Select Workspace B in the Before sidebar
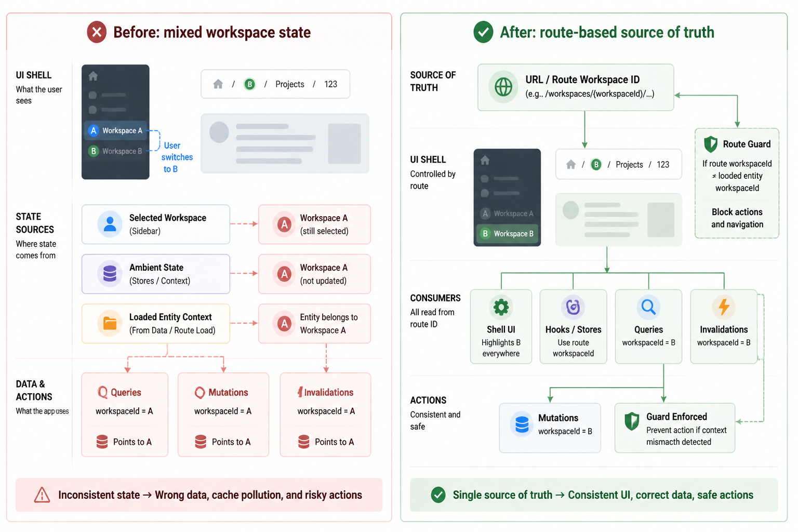Viewport: 798px width, 532px height. pos(115,151)
